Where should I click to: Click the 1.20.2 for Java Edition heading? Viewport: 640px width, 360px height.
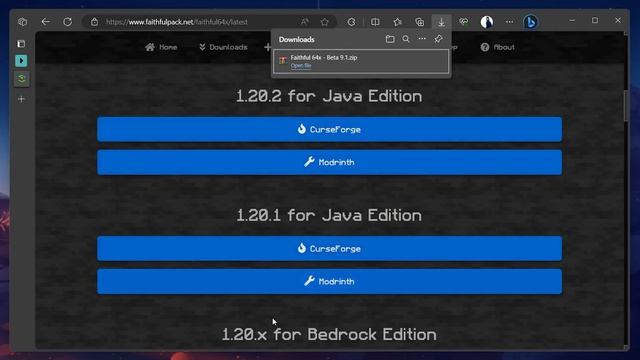click(x=329, y=96)
